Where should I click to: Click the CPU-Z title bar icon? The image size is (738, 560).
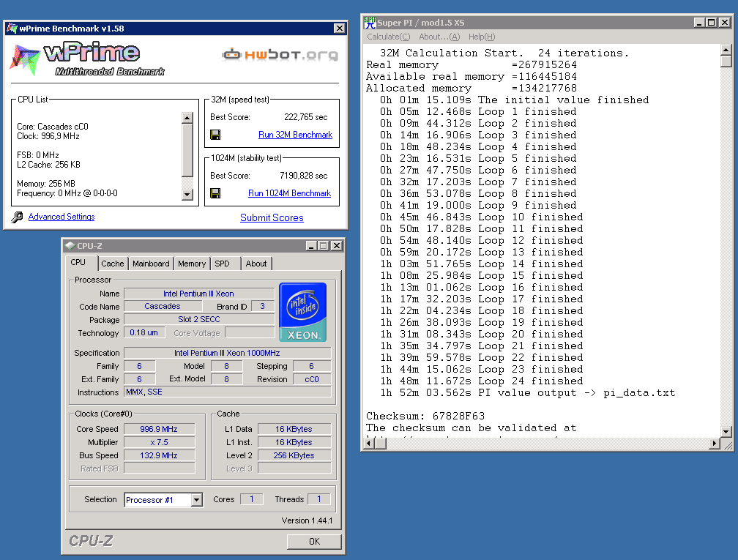point(70,246)
